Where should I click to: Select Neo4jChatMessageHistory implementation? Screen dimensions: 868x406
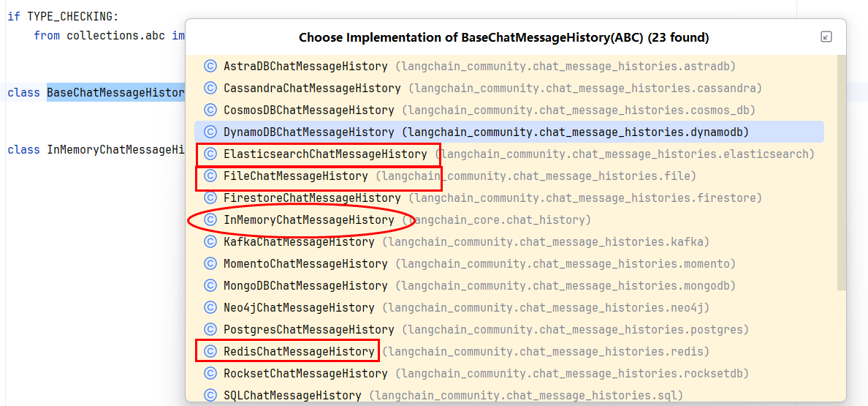(509, 308)
